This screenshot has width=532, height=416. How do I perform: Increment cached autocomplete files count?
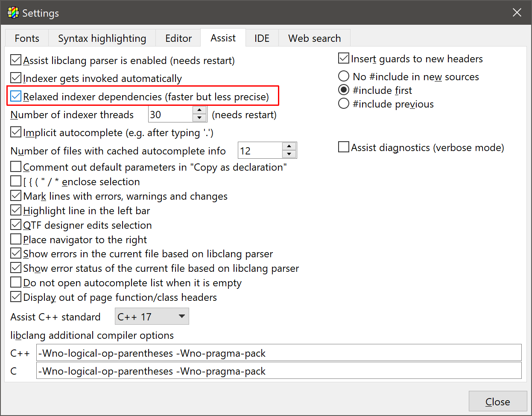click(x=289, y=147)
